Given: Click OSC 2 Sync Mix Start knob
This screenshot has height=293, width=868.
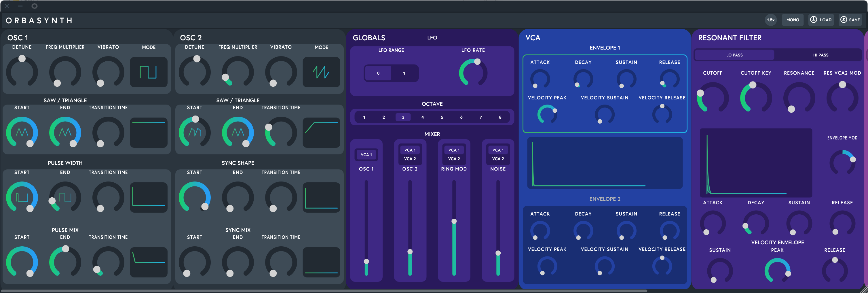Looking at the screenshot, I should click(x=195, y=262).
